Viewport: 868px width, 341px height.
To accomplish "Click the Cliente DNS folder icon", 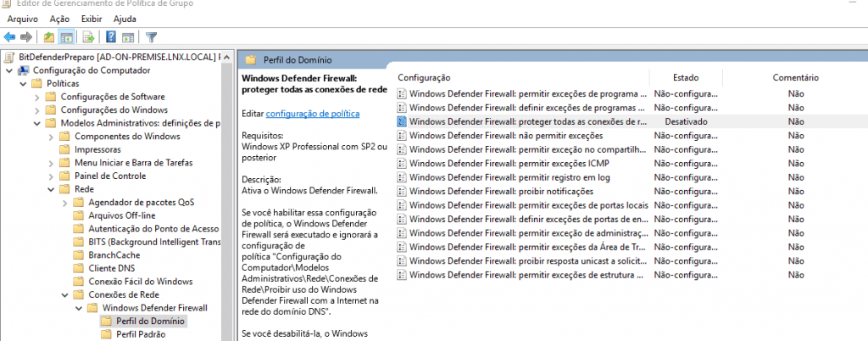I will [x=79, y=269].
